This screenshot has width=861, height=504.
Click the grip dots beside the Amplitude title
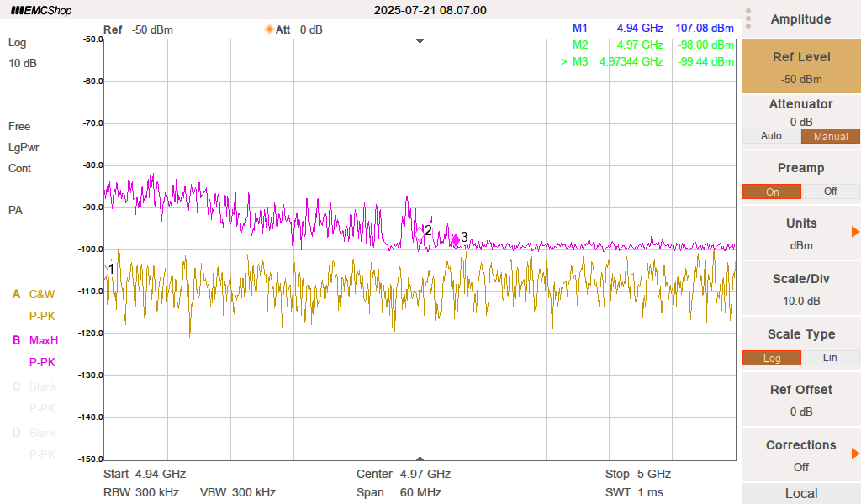748,19
